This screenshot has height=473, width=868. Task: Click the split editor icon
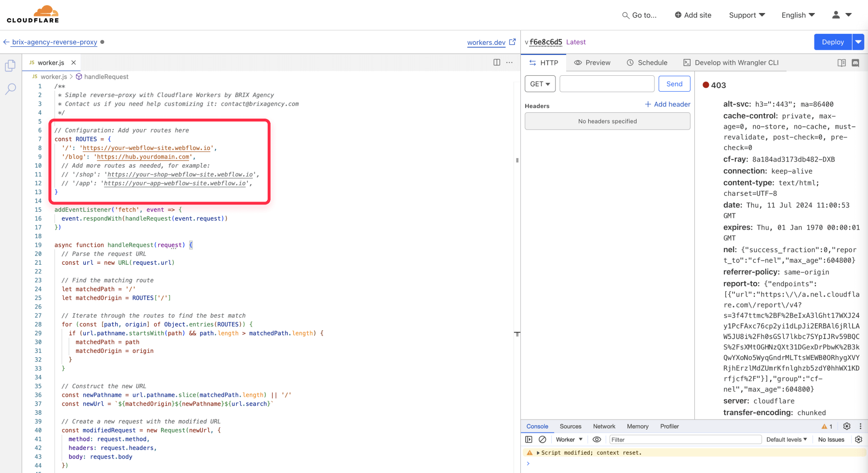click(x=497, y=62)
